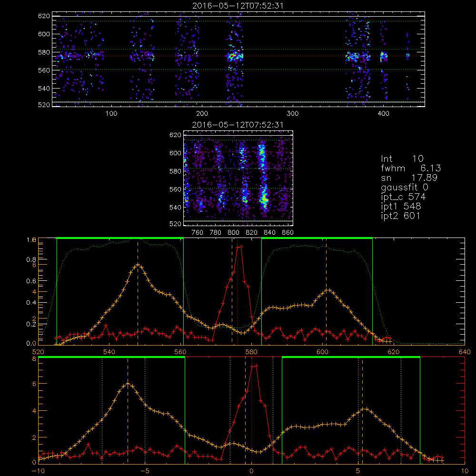
Task: Click y-axis label 560 on middle spectrogram
Action: 176,189
